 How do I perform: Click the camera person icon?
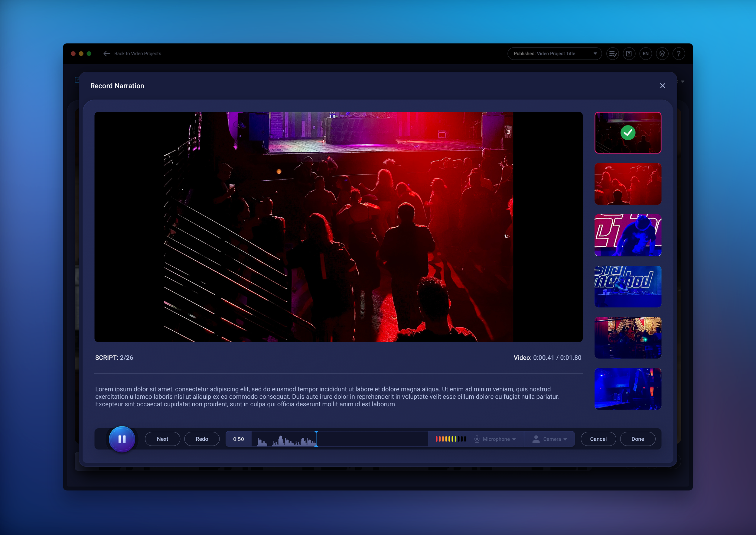click(536, 439)
